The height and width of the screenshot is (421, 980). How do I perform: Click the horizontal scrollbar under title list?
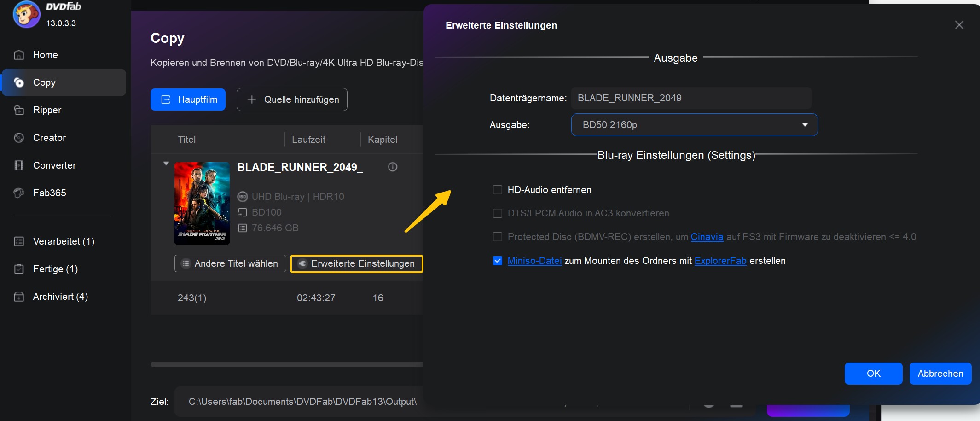coord(287,364)
